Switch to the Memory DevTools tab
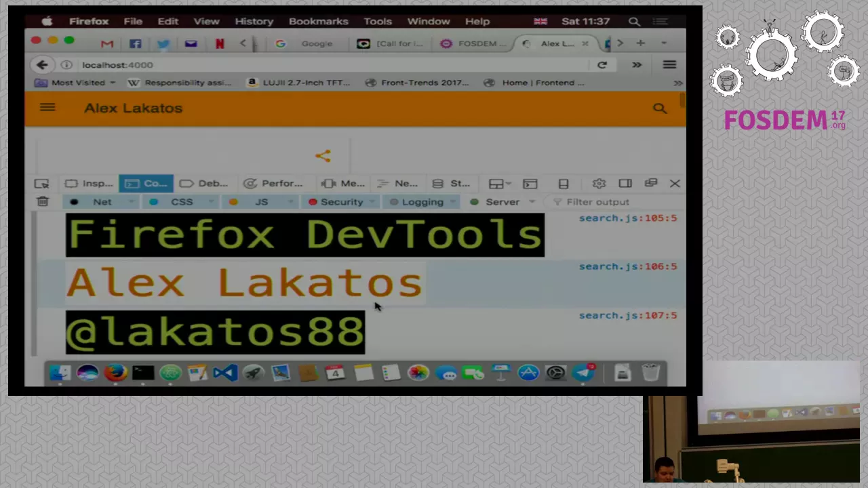The width and height of the screenshot is (868, 488). point(344,184)
